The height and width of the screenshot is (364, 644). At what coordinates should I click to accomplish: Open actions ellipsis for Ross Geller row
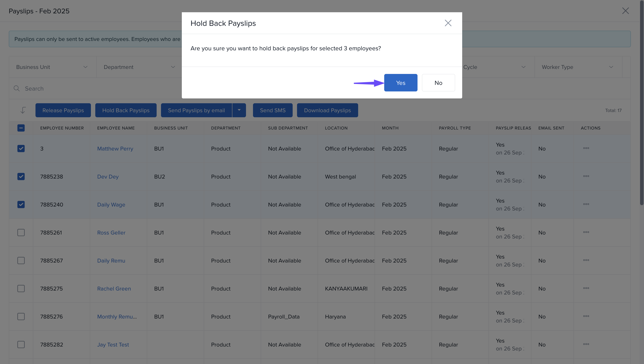(586, 232)
